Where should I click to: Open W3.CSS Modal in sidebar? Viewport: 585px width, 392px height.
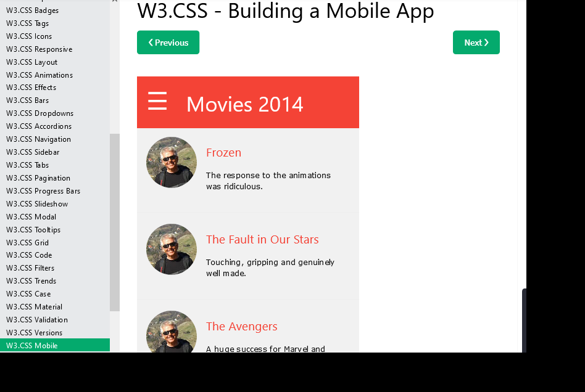click(x=55, y=217)
